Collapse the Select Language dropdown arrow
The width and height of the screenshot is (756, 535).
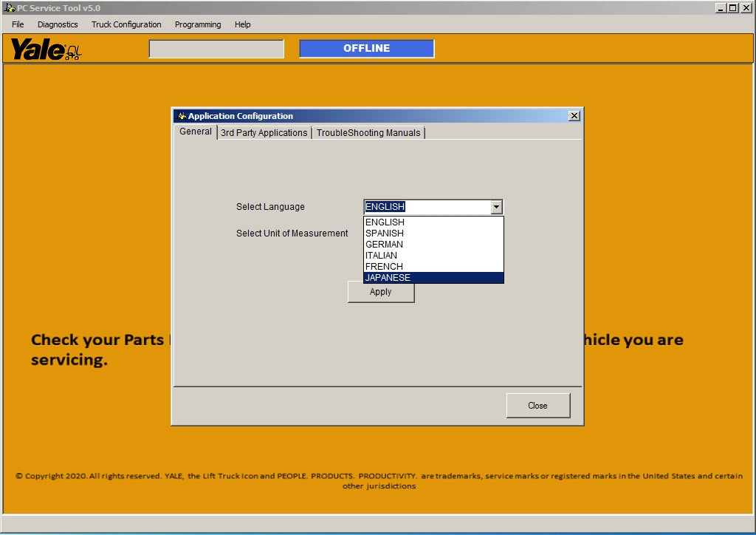(x=496, y=208)
